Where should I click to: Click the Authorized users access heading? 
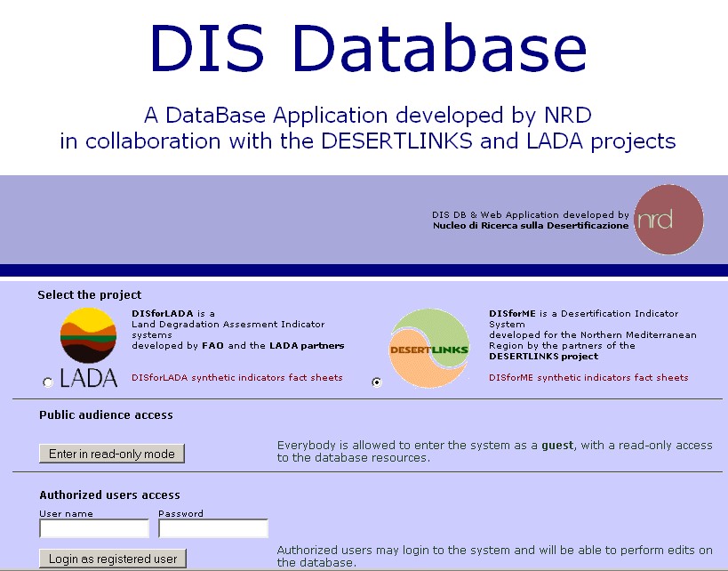[x=109, y=495]
